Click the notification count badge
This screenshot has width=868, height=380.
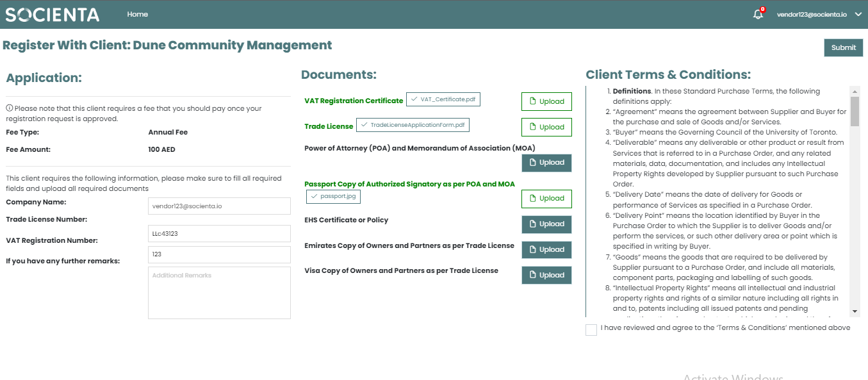pos(762,10)
